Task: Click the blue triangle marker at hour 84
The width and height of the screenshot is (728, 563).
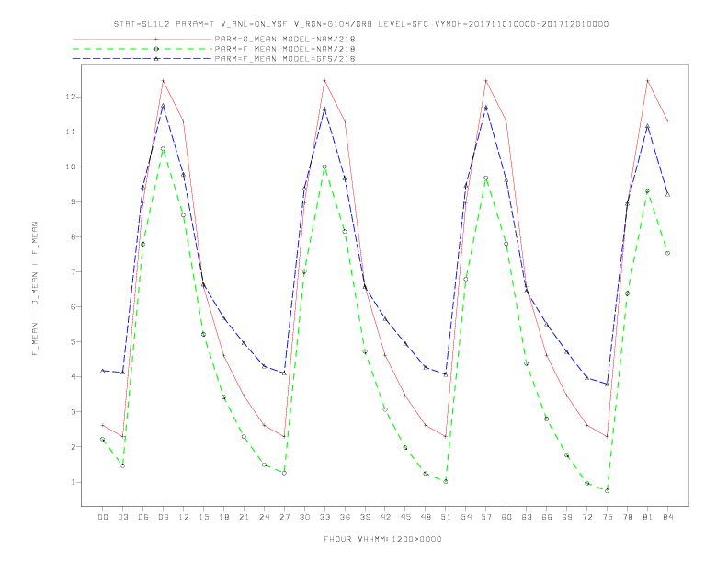Action: click(x=668, y=195)
